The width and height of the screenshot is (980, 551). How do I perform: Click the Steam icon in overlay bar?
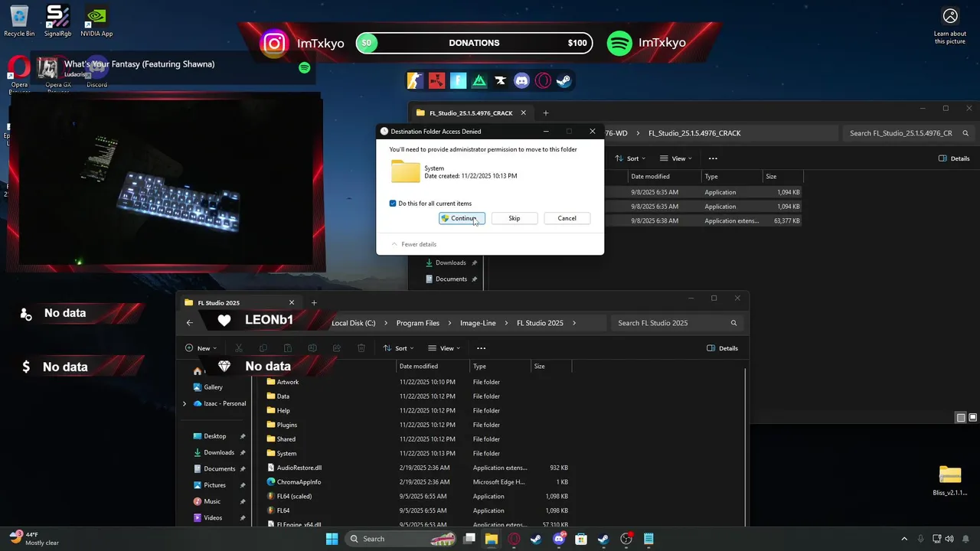563,80
